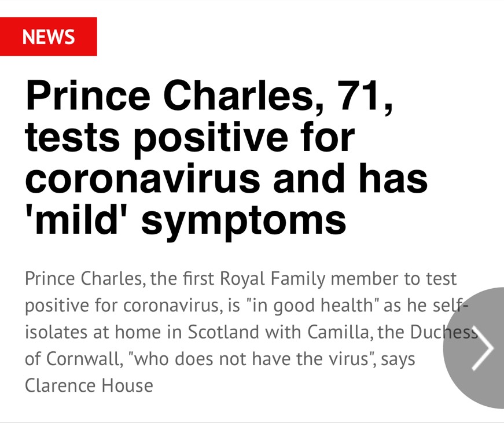Viewport: 504px width, 423px height.
Task: Tap the gray circular next-story button
Action: tap(474, 348)
